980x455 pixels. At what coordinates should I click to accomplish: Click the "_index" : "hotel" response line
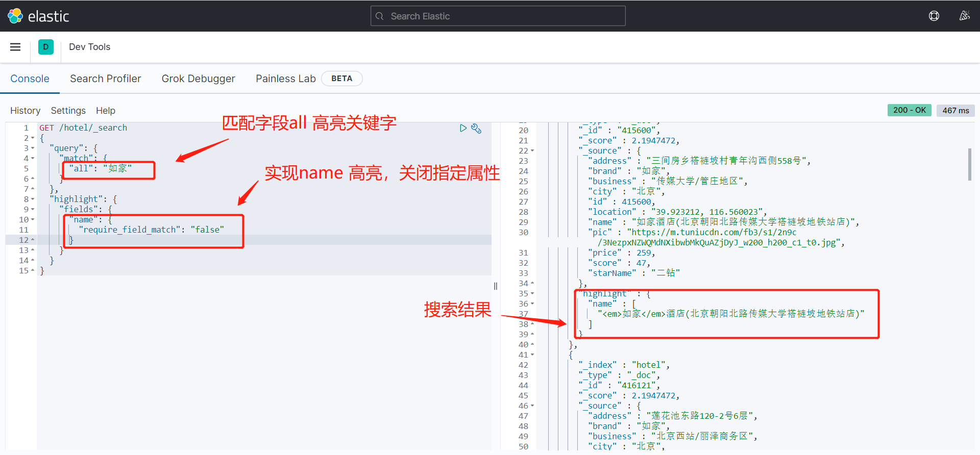[x=624, y=365]
